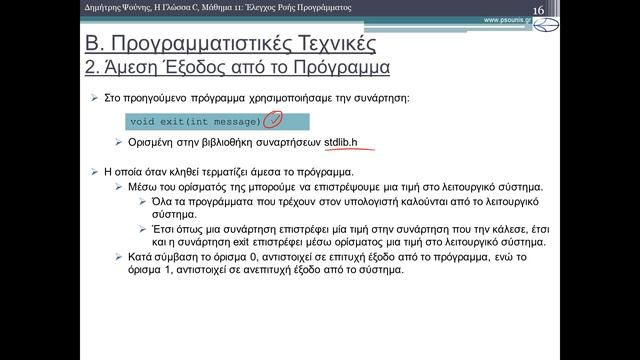Click the underlined word 'stdlib.h'
The width and height of the screenshot is (640, 360).
341,142
